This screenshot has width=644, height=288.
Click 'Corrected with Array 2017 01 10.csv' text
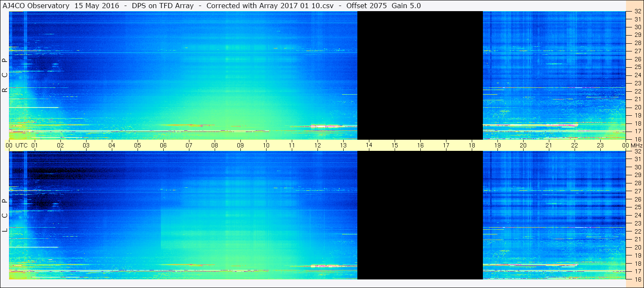[270, 6]
